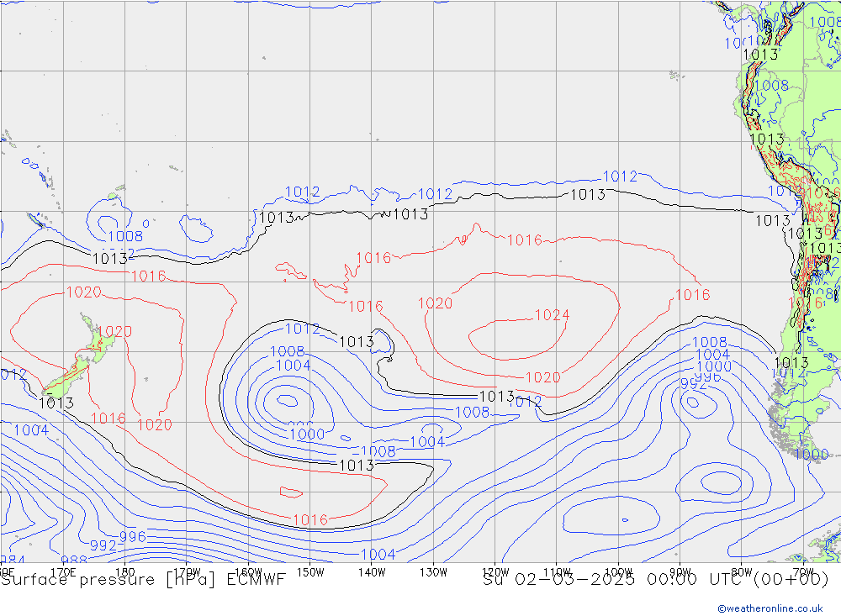Select the 140W longitude label
Viewport: 841px width, 616px height.
tap(372, 572)
